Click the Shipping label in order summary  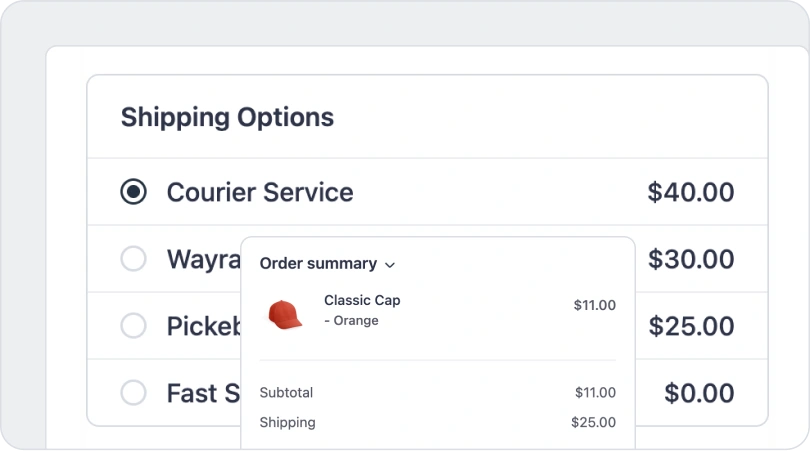[x=287, y=422]
